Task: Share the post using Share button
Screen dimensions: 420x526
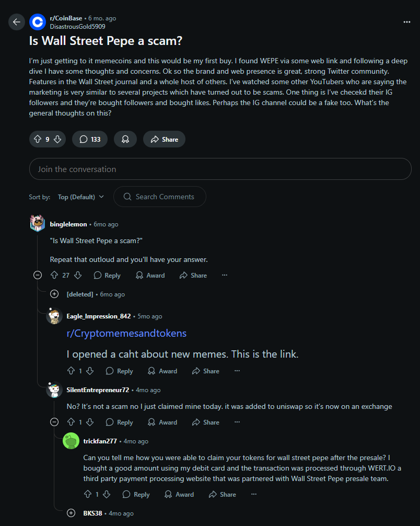Action: (x=164, y=139)
